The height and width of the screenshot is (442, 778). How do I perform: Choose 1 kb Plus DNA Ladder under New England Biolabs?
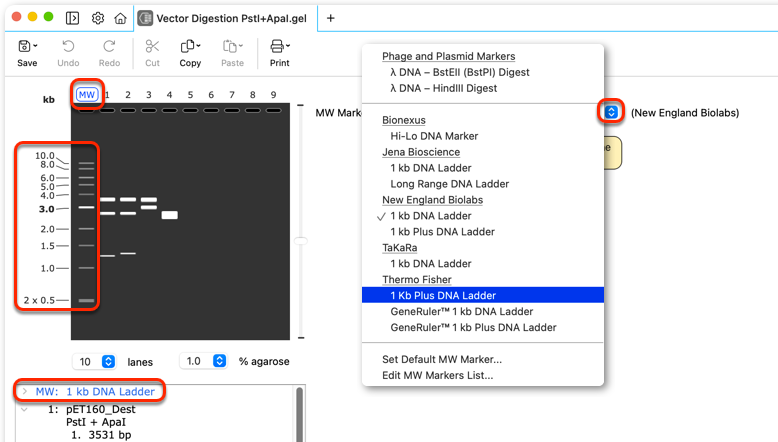pyautogui.click(x=443, y=232)
